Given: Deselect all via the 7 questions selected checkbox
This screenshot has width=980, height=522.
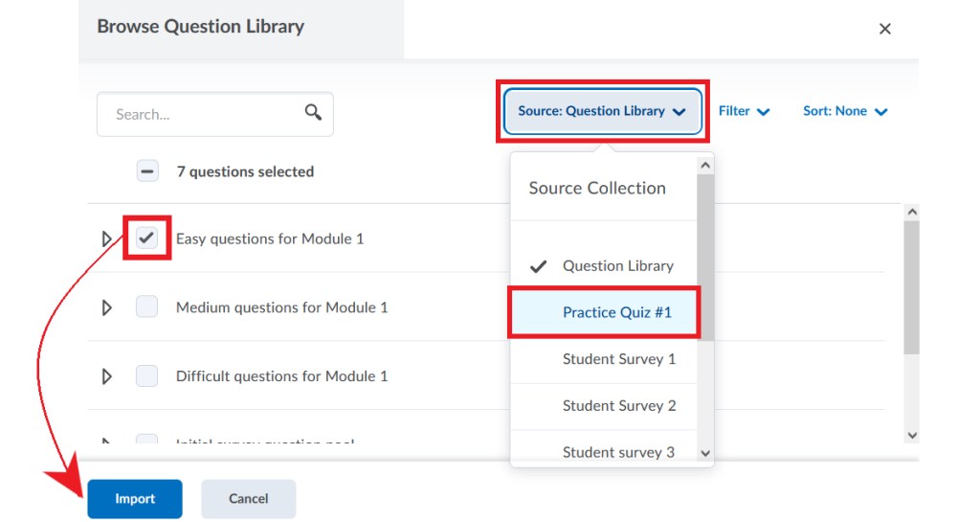Looking at the screenshot, I should [147, 171].
